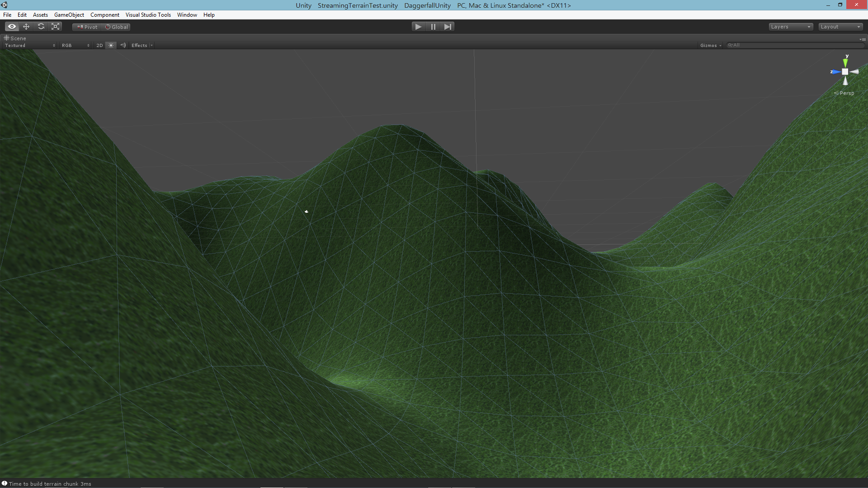The width and height of the screenshot is (868, 488).
Task: Select the Move tool icon
Action: pyautogui.click(x=26, y=26)
